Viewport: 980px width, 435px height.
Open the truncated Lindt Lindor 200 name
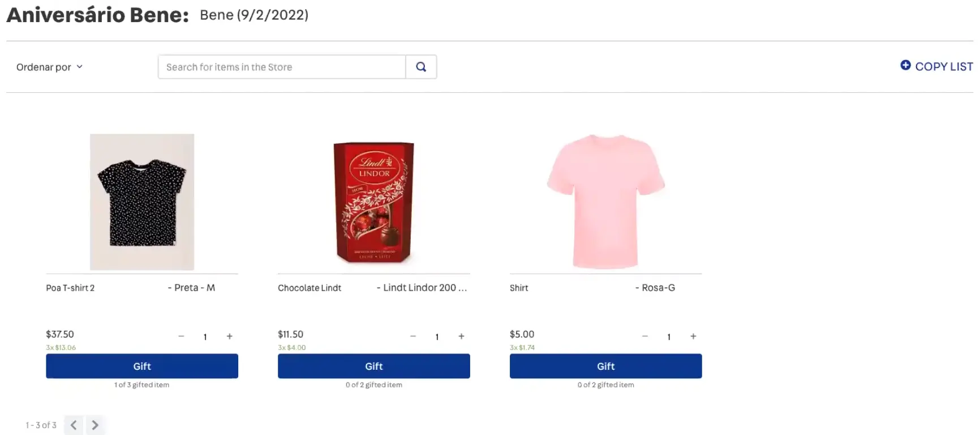click(422, 288)
